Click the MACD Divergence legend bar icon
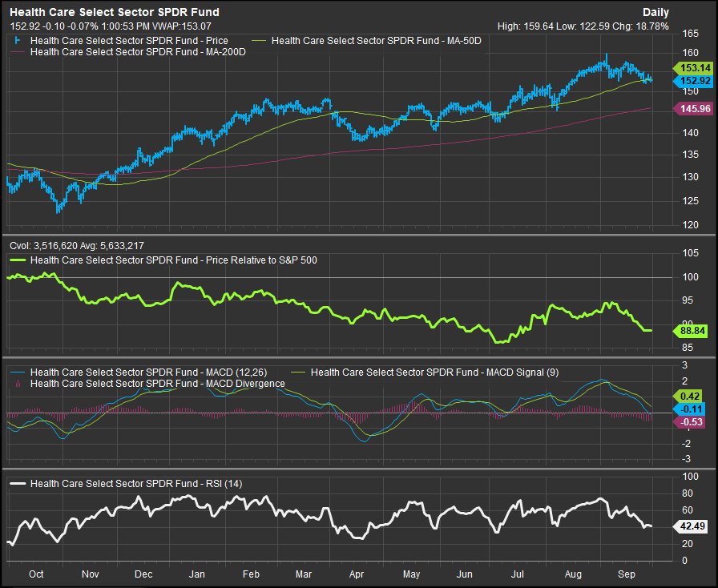 (x=18, y=384)
